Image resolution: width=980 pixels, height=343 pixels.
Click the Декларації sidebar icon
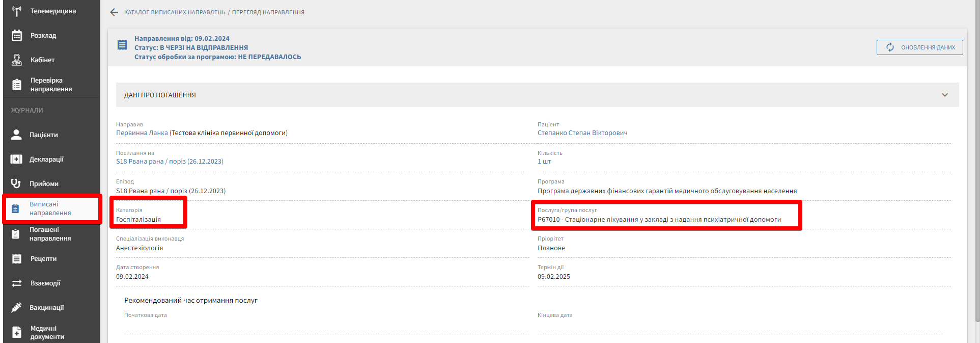[x=16, y=160]
